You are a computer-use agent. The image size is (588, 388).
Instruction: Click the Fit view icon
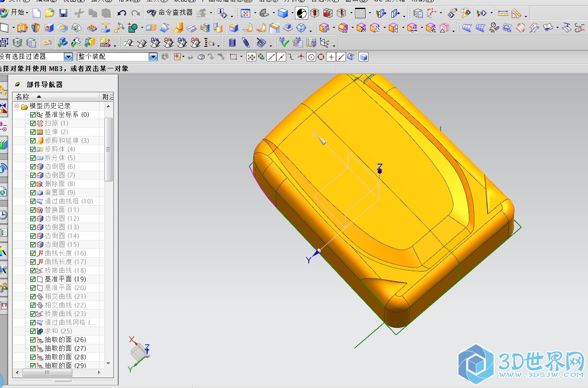pos(246,13)
